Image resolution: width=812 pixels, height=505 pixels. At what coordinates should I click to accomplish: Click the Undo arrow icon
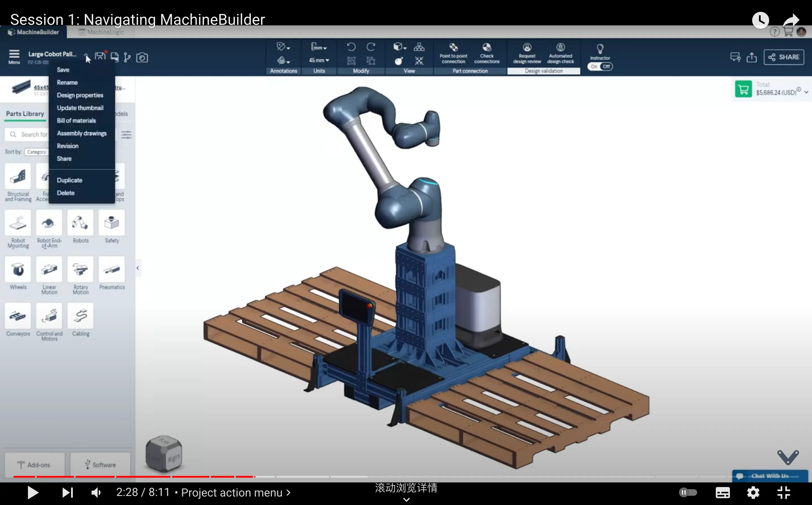351,47
